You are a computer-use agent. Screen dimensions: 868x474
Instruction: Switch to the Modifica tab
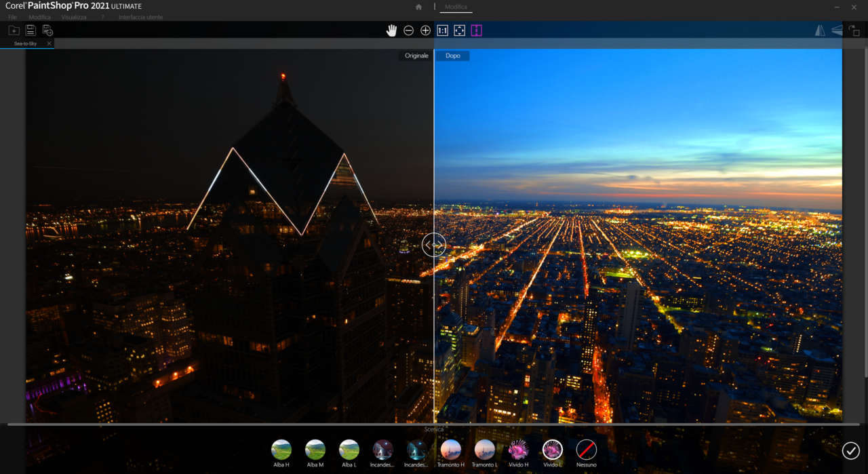[456, 7]
